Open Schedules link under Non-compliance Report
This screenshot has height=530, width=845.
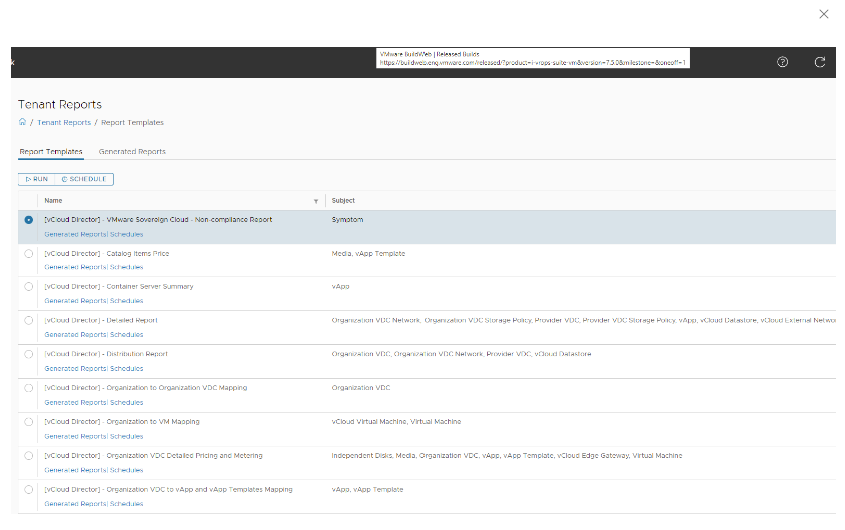pos(127,235)
